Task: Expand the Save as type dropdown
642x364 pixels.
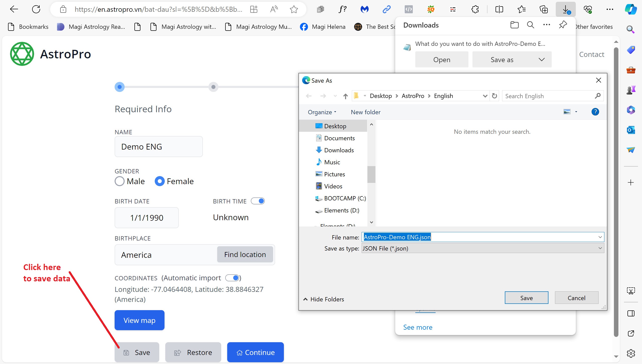Action: pos(600,248)
